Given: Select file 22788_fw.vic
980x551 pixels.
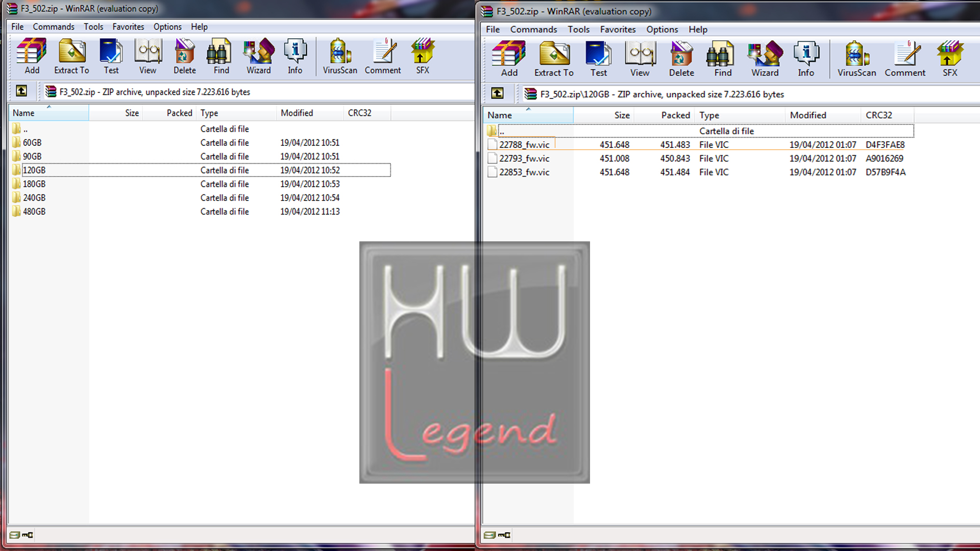Looking at the screenshot, I should (x=700, y=144).
